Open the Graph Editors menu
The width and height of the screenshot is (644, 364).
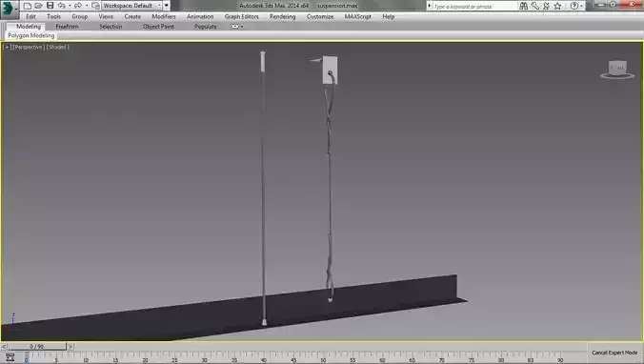242,16
